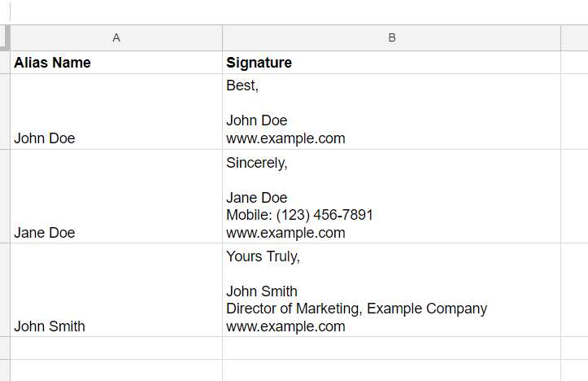Select the signature cell starting with 'Sincerely,'
The height and width of the screenshot is (381, 588).
pyautogui.click(x=391, y=196)
